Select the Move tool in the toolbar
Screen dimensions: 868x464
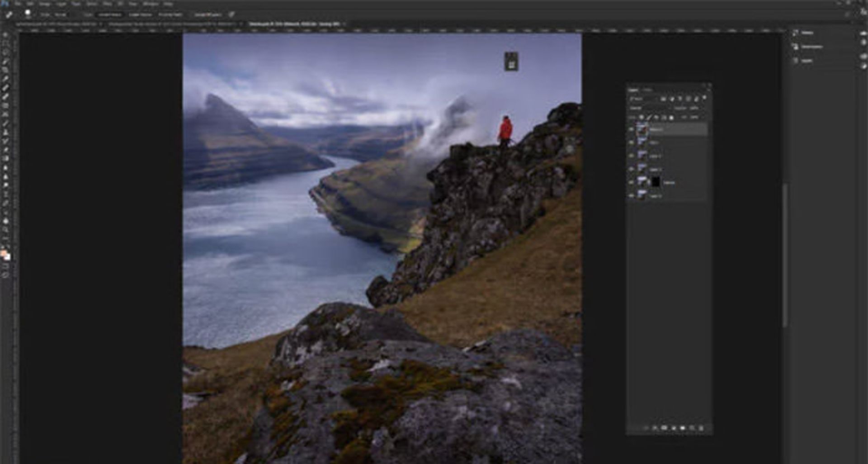(x=5, y=35)
